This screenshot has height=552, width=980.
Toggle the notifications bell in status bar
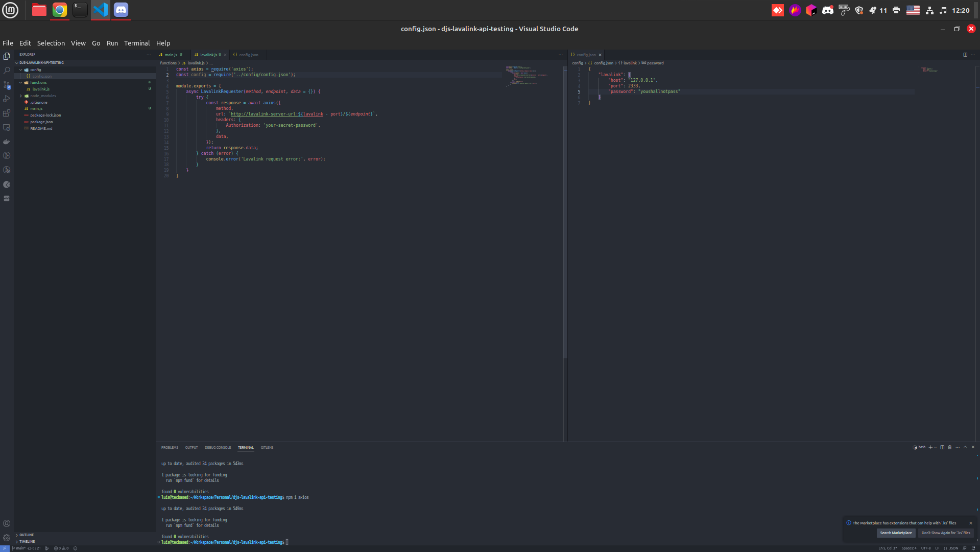click(973, 548)
